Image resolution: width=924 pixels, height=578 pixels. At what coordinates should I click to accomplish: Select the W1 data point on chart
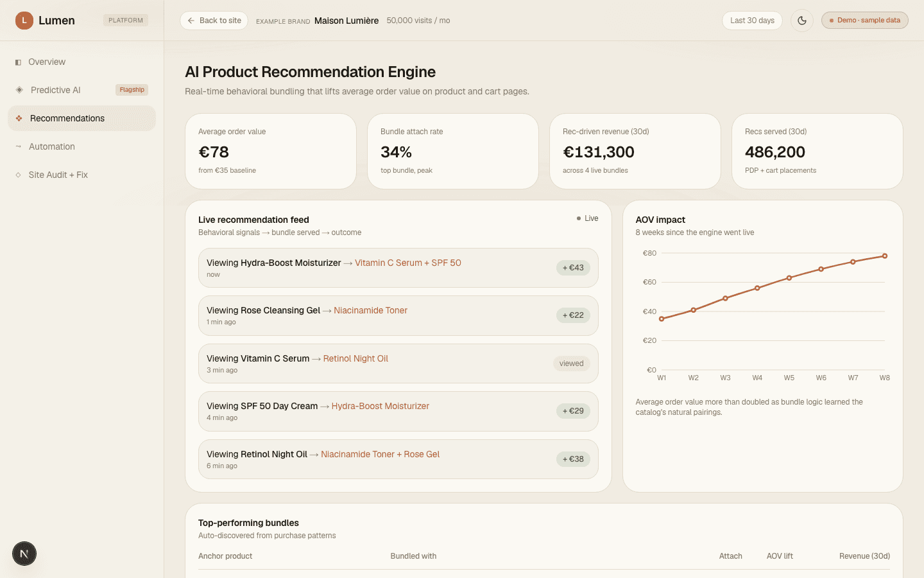click(x=662, y=319)
